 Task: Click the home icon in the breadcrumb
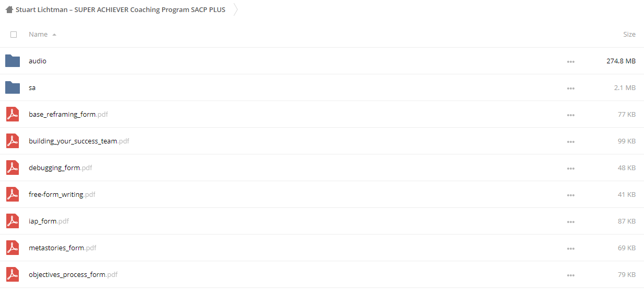tap(9, 9)
